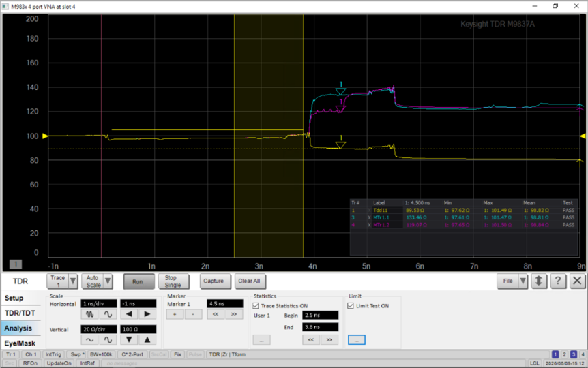Toggle trace 4 indicator in status bar
Viewport: 588px width, 368px height.
583,354
